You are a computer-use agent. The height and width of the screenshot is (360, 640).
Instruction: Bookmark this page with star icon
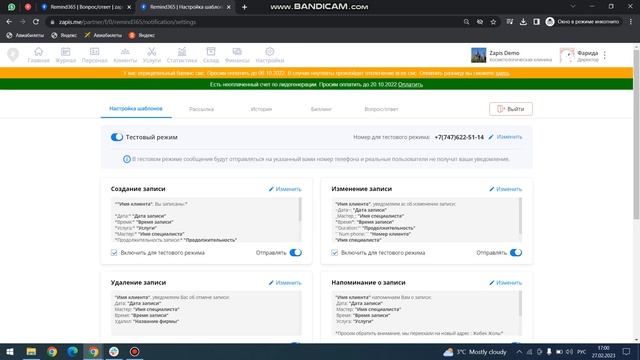pyautogui.click(x=493, y=22)
